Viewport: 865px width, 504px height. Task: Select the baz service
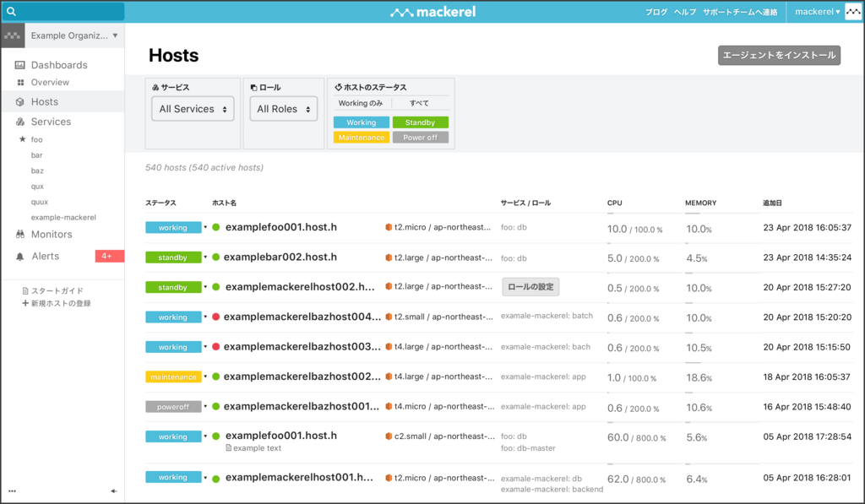tap(37, 171)
